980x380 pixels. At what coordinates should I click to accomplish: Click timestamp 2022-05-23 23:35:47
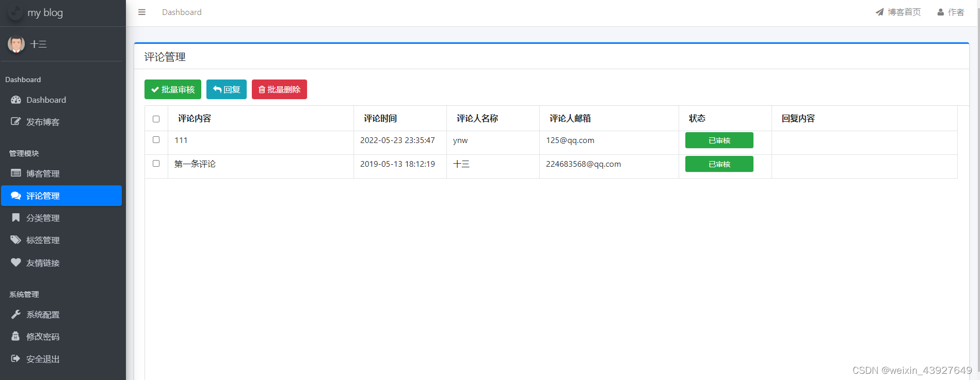397,140
